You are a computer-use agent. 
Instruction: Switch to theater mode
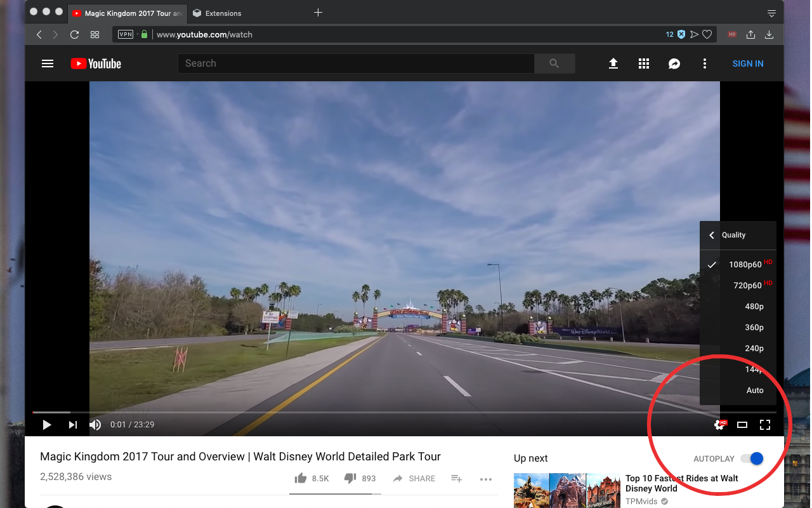pos(742,425)
